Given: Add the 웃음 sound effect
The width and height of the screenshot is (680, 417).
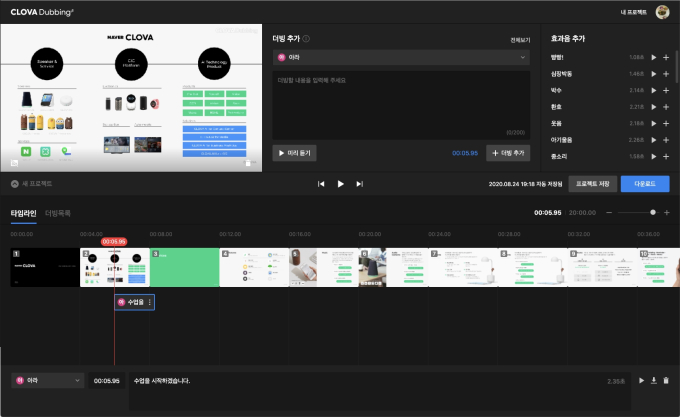Looking at the screenshot, I should [666, 123].
